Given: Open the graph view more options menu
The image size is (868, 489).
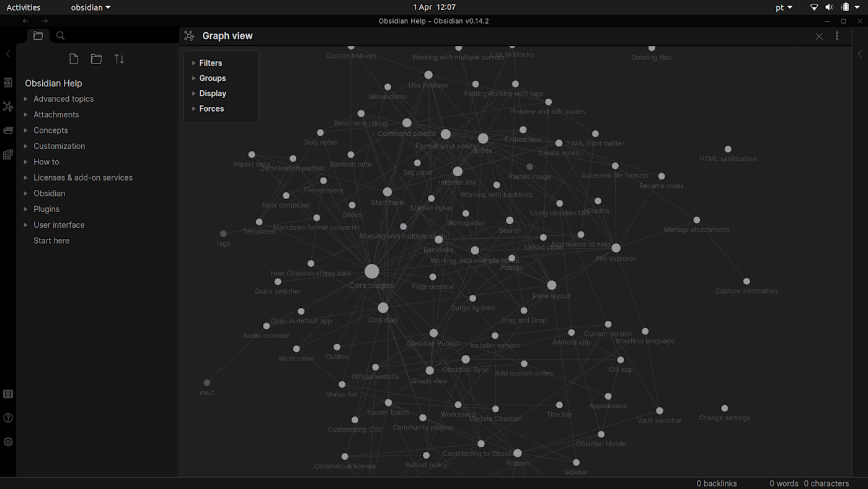Looking at the screenshot, I should [x=837, y=36].
